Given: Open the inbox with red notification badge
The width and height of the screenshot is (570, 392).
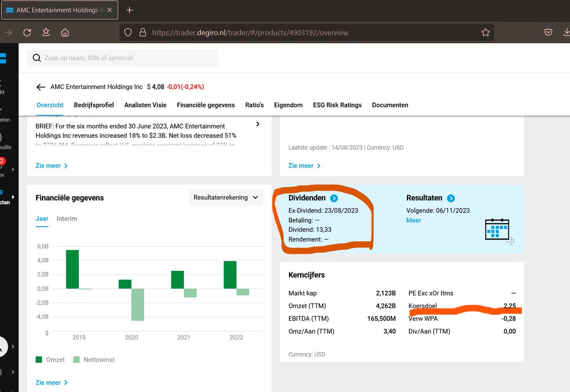Looking at the screenshot, I should 2,166.
